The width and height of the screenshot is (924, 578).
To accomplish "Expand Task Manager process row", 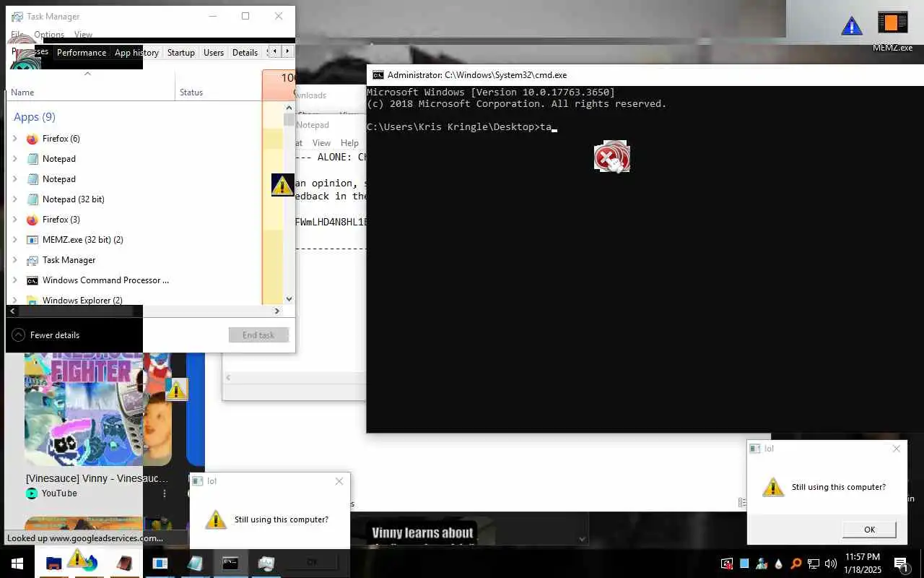I will point(15,260).
